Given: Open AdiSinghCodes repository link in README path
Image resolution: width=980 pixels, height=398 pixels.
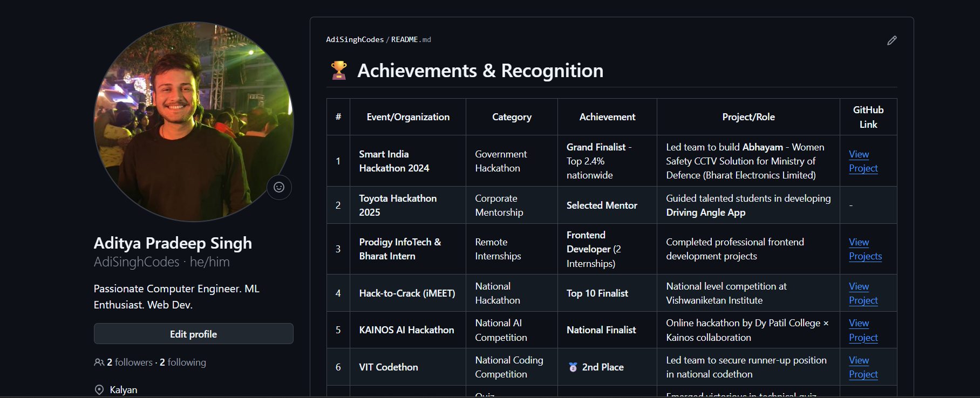Looking at the screenshot, I should pos(355,40).
